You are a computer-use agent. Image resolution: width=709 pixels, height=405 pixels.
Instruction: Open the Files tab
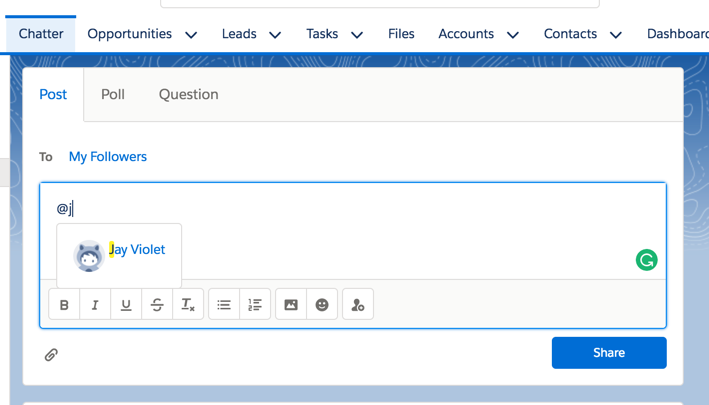pyautogui.click(x=401, y=34)
